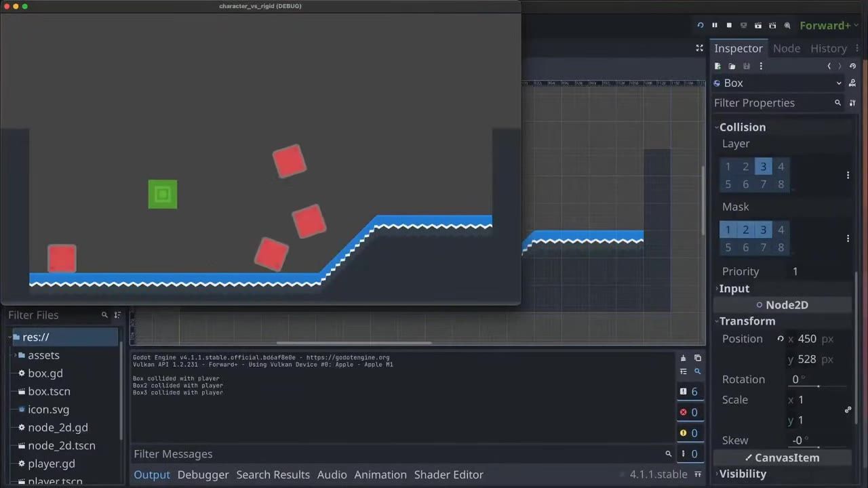Image resolution: width=868 pixels, height=488 pixels.
Task: Create a new resource in Inspector
Action: click(x=717, y=66)
